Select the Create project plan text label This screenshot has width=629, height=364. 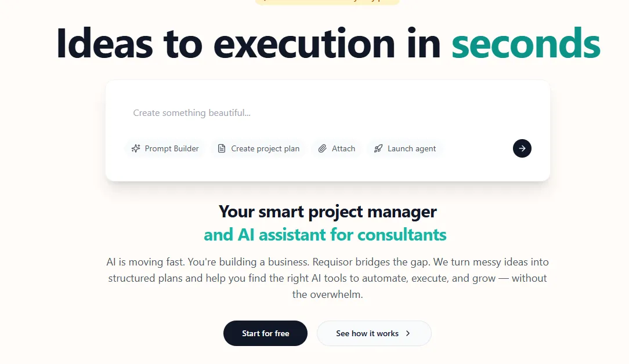265,148
